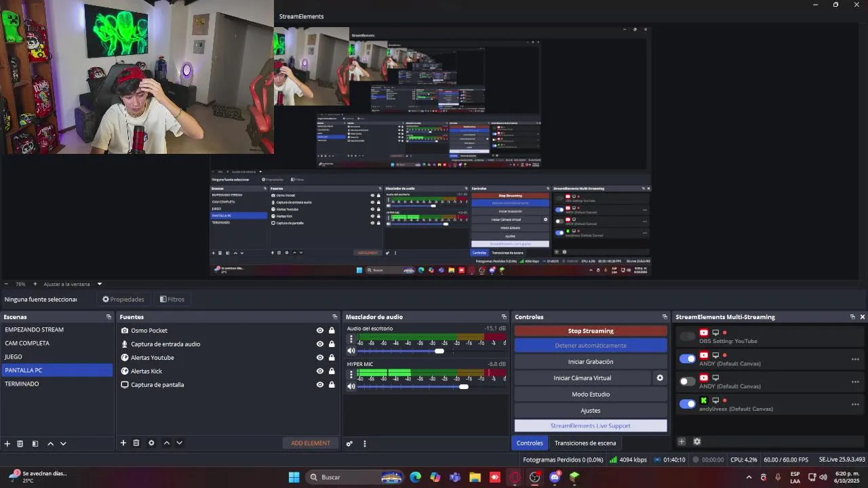This screenshot has width=868, height=488.
Task: Open Ajustes settings
Action: (591, 411)
